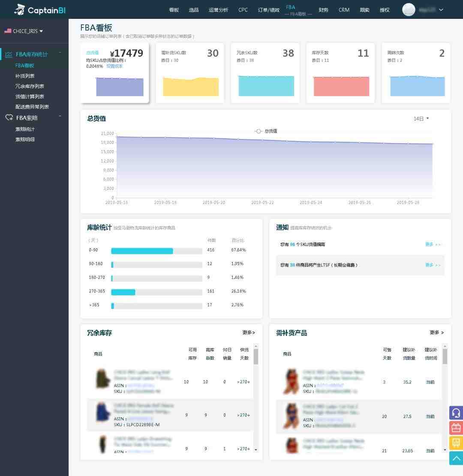Viewport: 463px width, 476px height.
Task: Open 索赔统计 in the sidebar
Action: click(25, 130)
